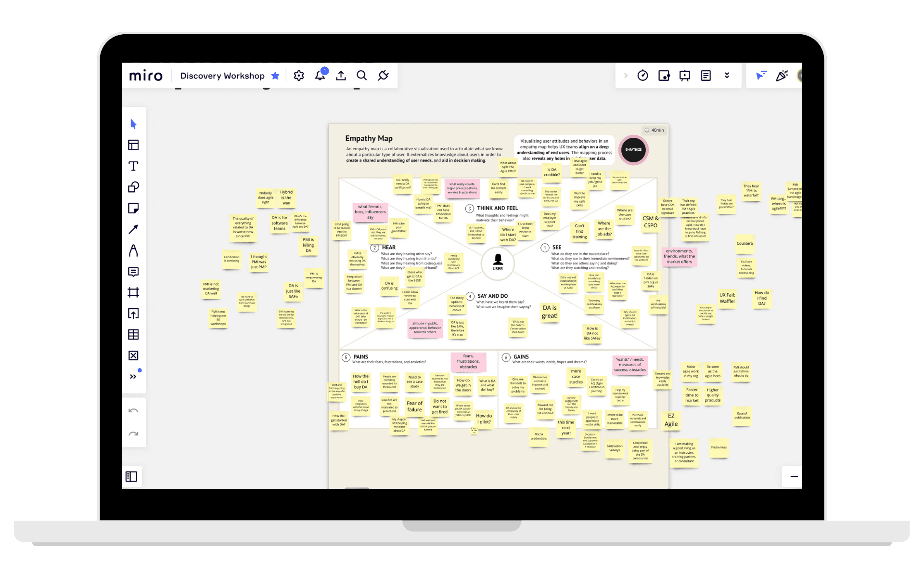Select the table grid tool

(133, 334)
